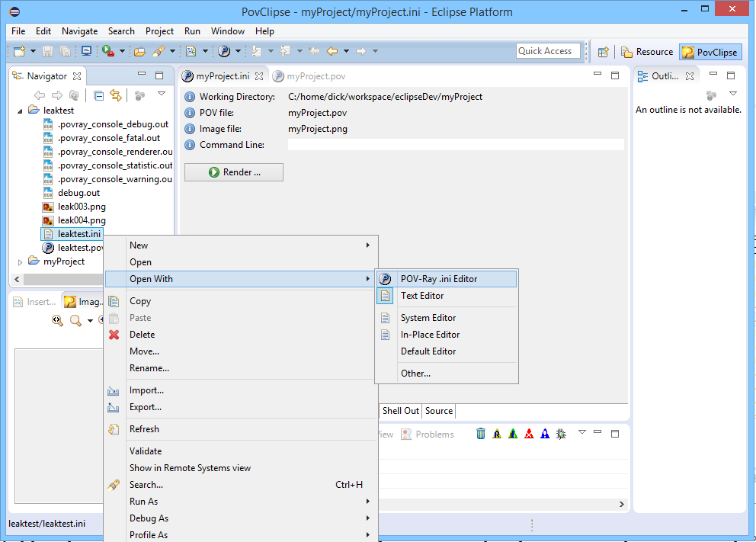Screen dimensions: 756x542
Task: Click the Command Line input field
Action: click(x=456, y=145)
